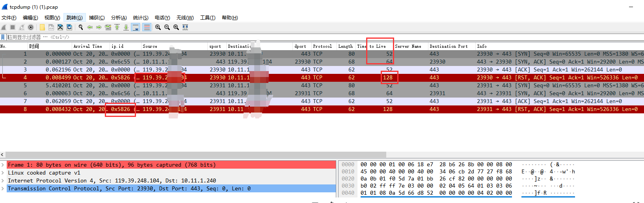Image resolution: width=644 pixels, height=203 pixels.
Task: Open the 统计(S) menu
Action: [140, 18]
